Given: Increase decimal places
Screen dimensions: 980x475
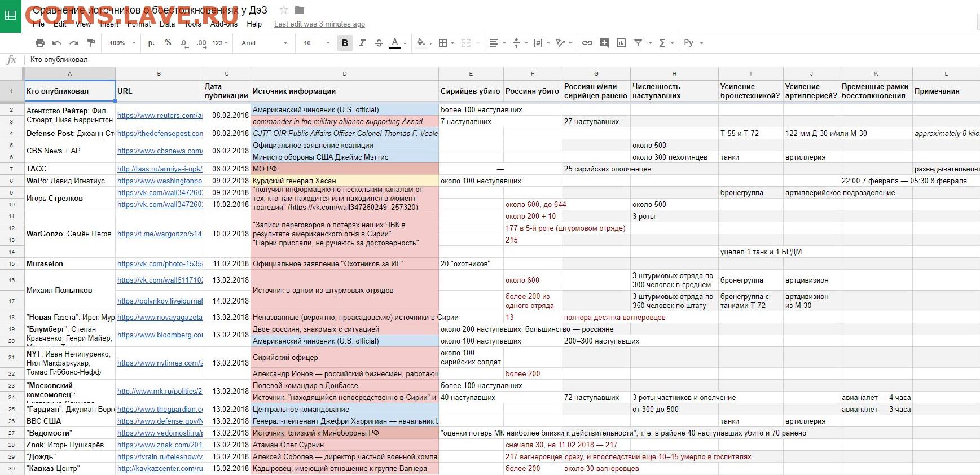Looking at the screenshot, I should (201, 43).
